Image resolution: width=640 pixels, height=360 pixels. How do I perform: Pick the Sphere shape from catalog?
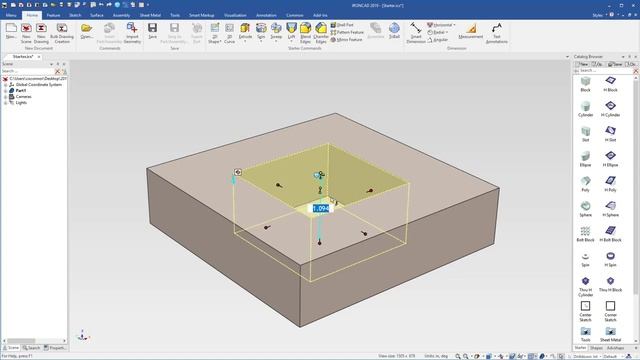585,209
